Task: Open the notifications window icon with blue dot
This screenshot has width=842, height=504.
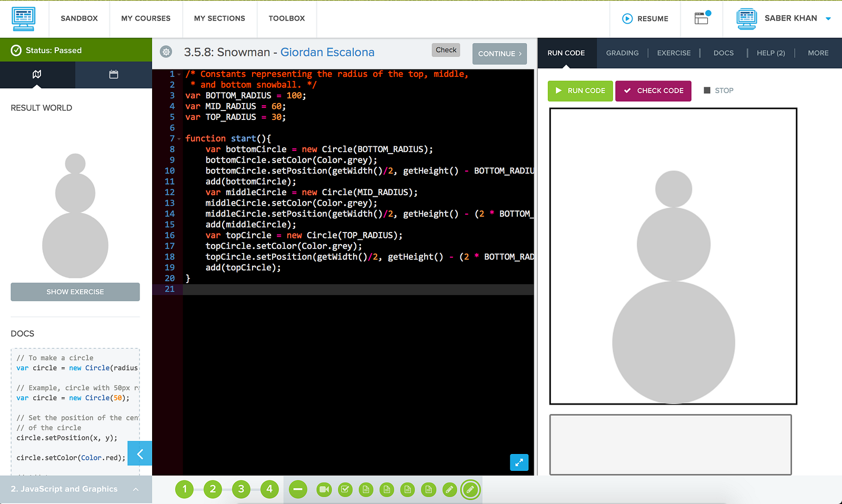Action: pyautogui.click(x=702, y=18)
